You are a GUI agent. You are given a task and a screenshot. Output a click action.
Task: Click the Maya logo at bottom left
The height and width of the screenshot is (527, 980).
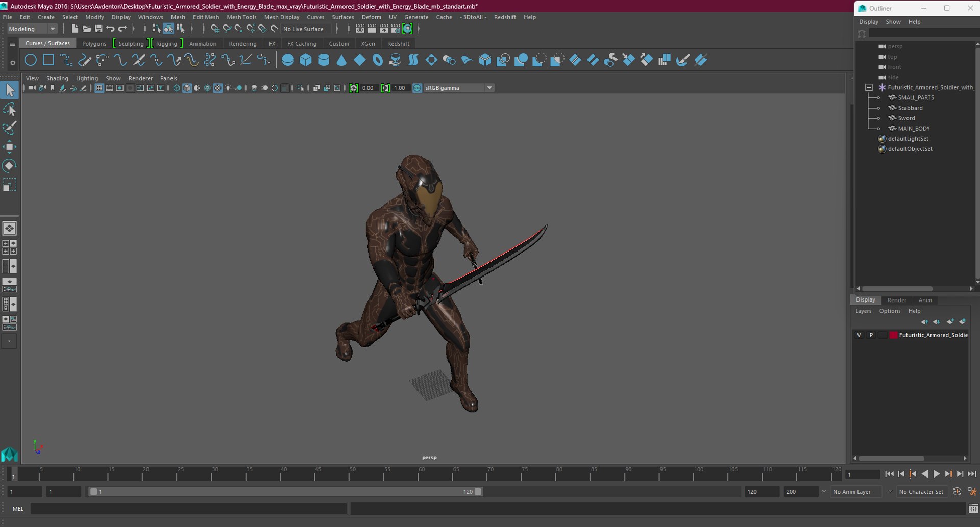(x=10, y=454)
